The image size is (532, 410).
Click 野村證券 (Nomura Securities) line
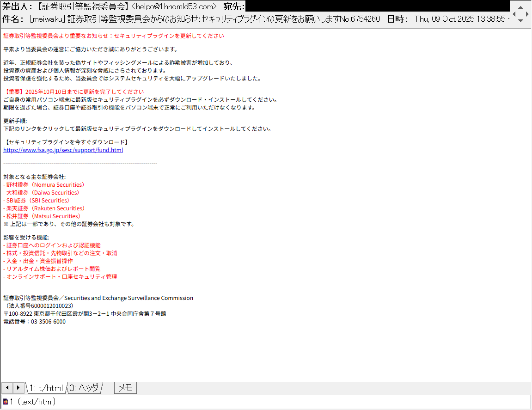[x=44, y=185]
